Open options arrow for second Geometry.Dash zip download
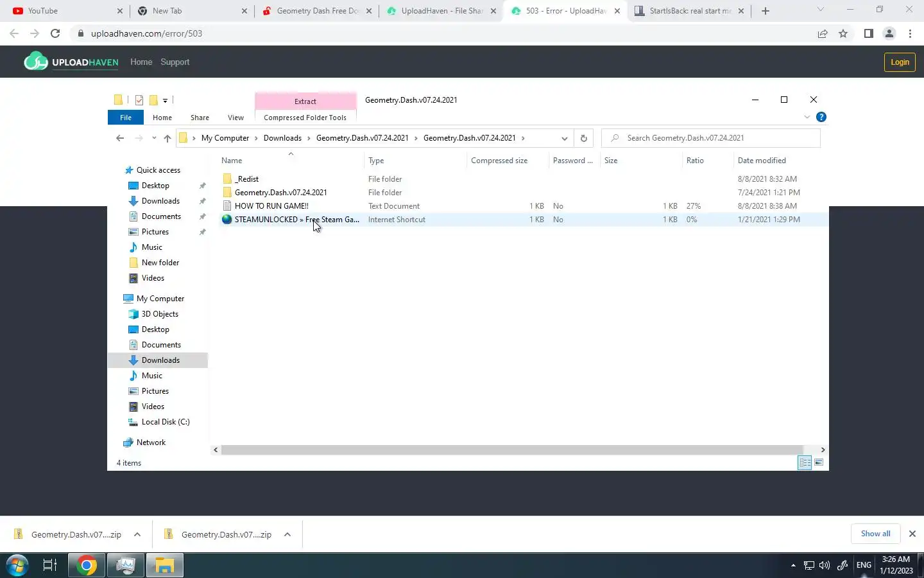The height and width of the screenshot is (578, 924). click(x=287, y=534)
